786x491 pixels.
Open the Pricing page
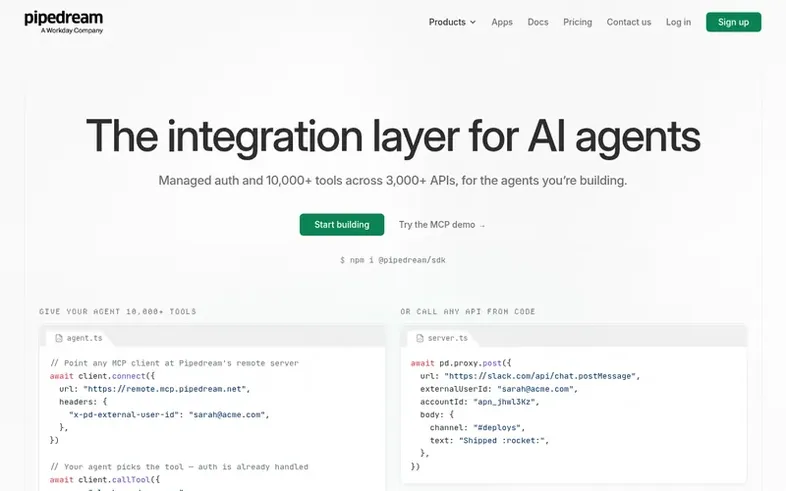(x=577, y=22)
